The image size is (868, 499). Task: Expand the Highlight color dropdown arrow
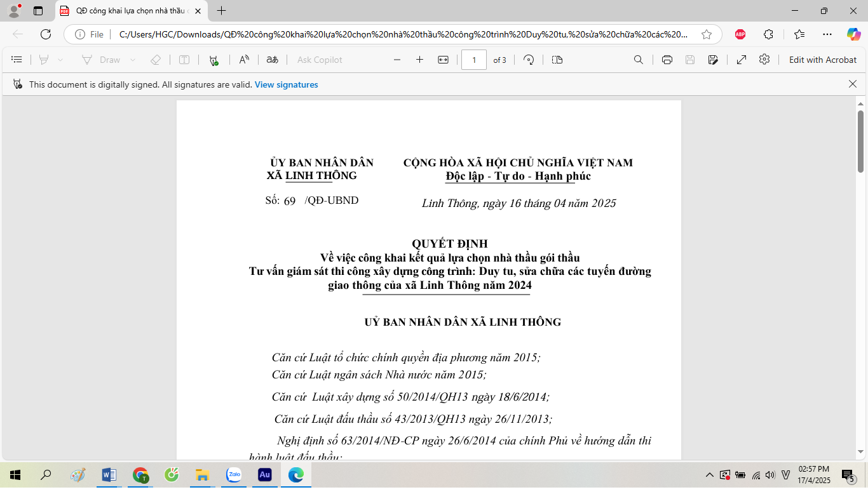[x=60, y=60]
